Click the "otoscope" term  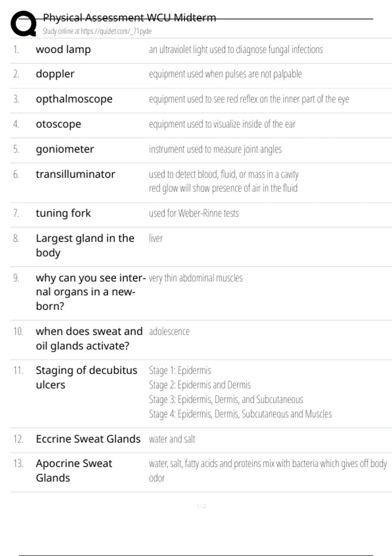click(x=58, y=124)
